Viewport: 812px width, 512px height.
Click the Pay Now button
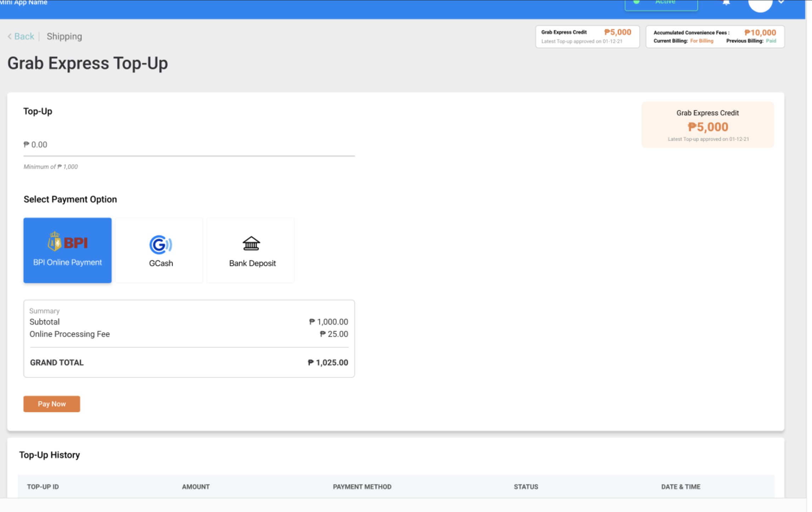(52, 404)
